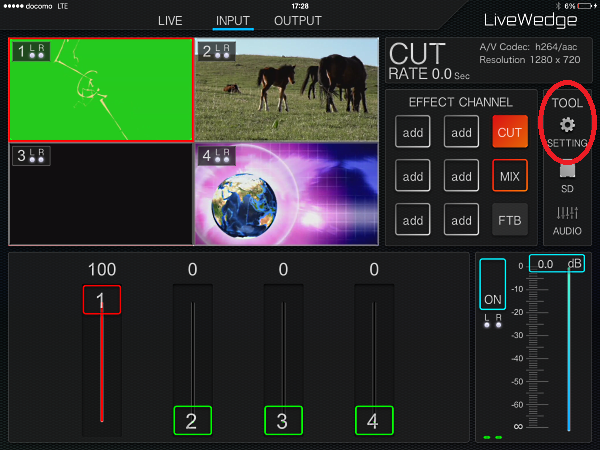600x450 pixels.
Task: Select the FTB effect button
Action: coord(510,220)
